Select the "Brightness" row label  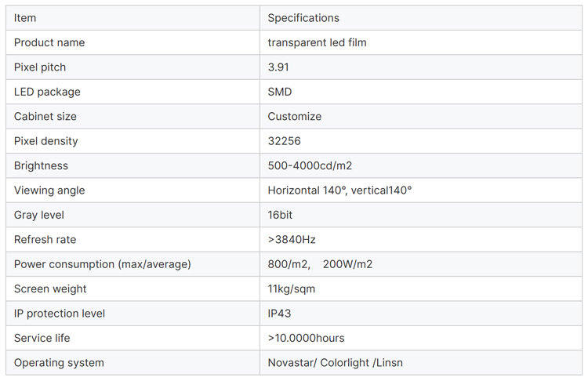pyautogui.click(x=41, y=166)
